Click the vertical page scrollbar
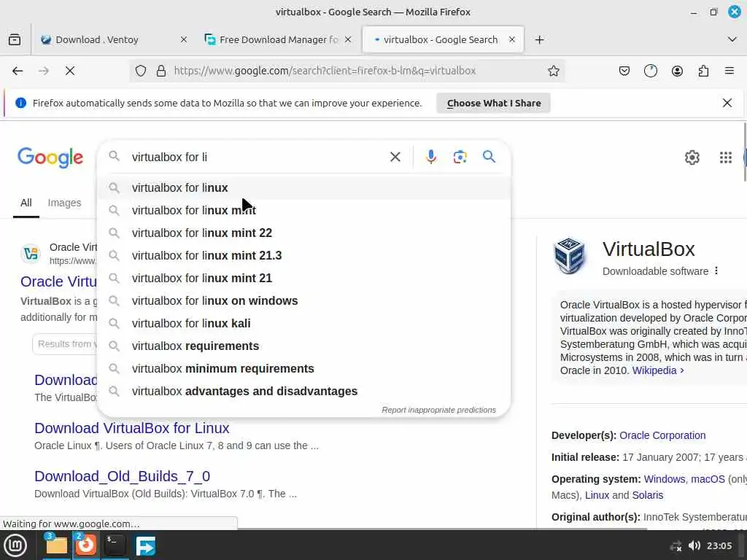This screenshot has height=560, width=747. pyautogui.click(x=745, y=152)
